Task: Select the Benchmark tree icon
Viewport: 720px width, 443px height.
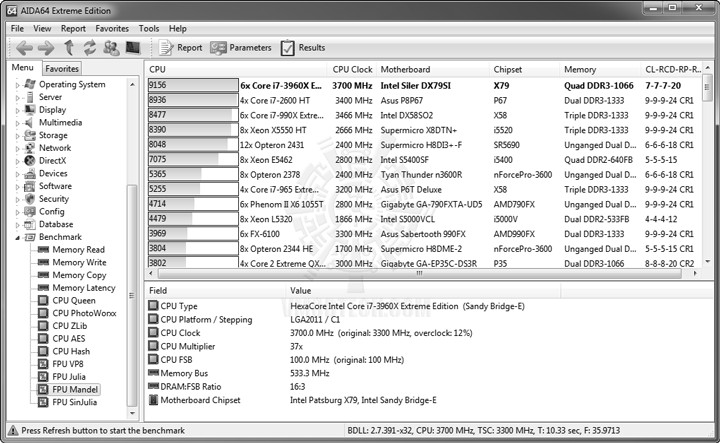Action: point(30,237)
